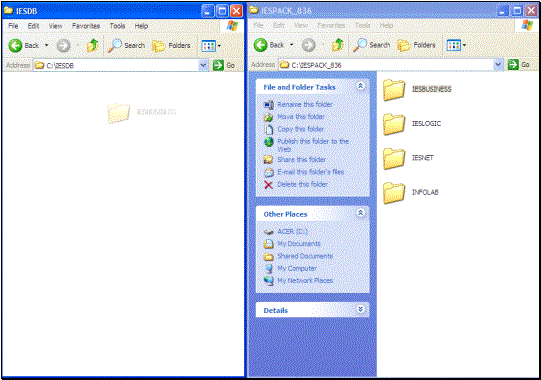Open the IESBUSINESS folder
The height and width of the screenshot is (380, 541).
417,89
